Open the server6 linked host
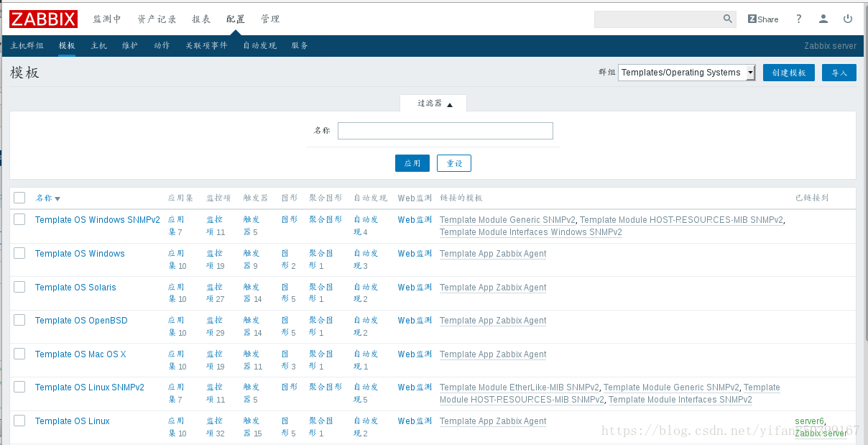 pyautogui.click(x=809, y=421)
